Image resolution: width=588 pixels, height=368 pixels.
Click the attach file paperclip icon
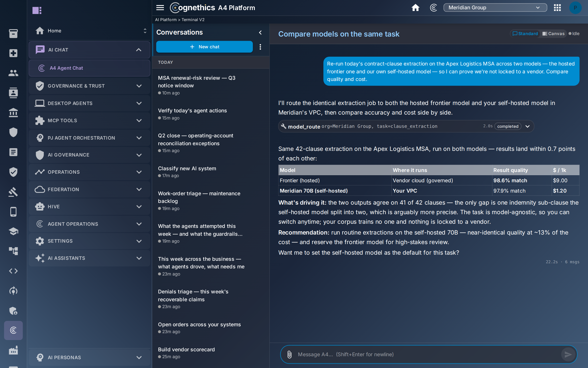289,354
